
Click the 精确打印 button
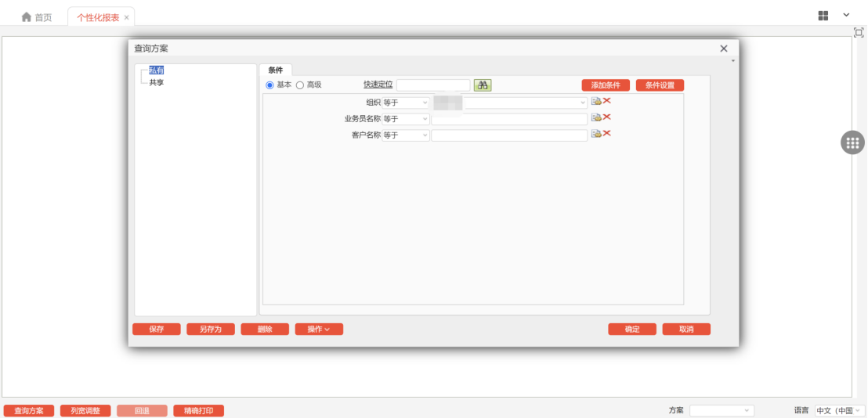pos(199,411)
